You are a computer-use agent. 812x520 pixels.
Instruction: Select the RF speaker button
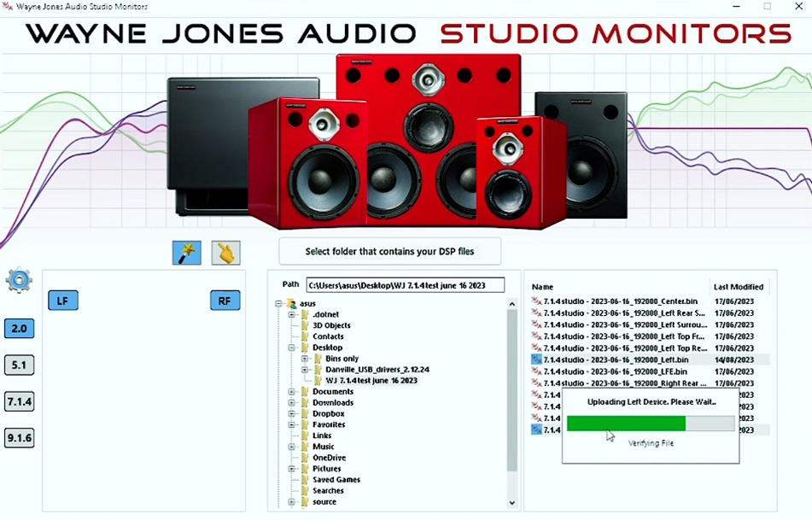pyautogui.click(x=225, y=301)
